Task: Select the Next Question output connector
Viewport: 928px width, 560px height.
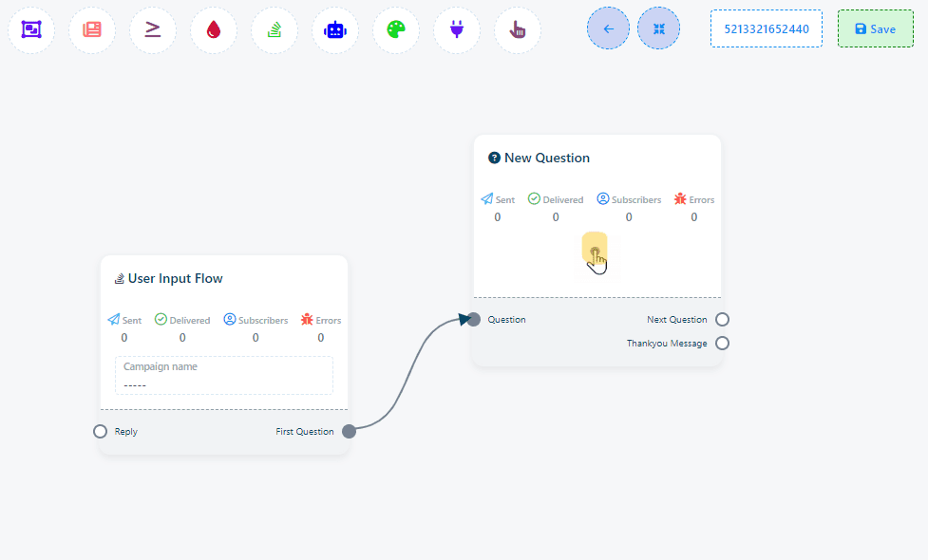Action: click(722, 320)
